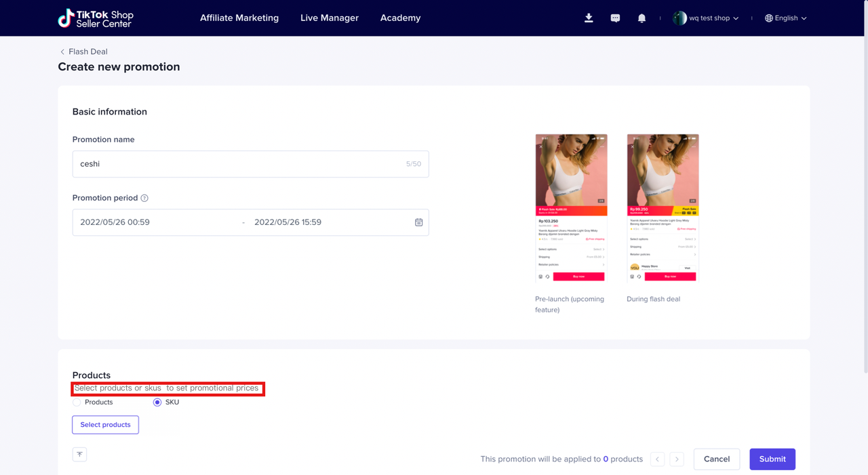Click the Promotion name input field

coord(250,164)
